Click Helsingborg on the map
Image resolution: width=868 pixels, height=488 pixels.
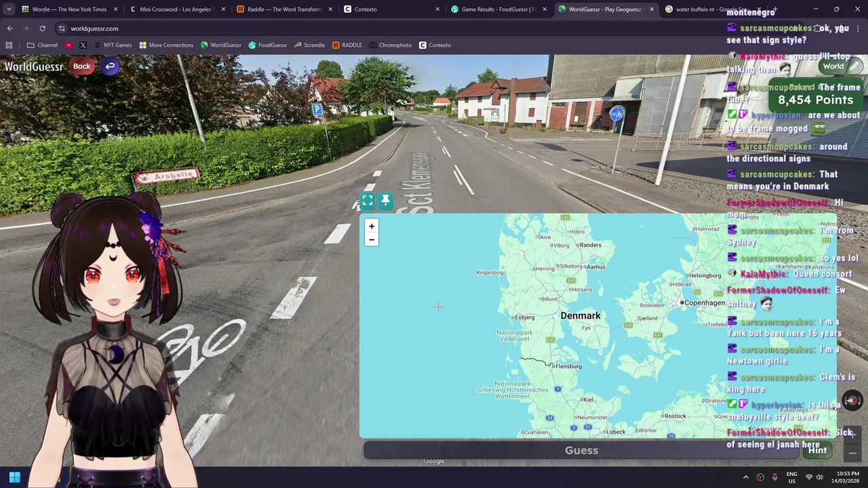coord(705,276)
